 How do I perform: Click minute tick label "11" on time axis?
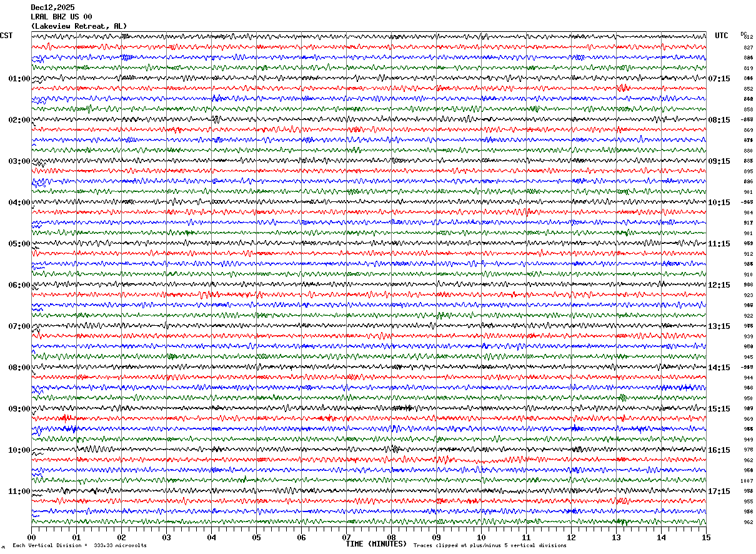[x=526, y=537]
